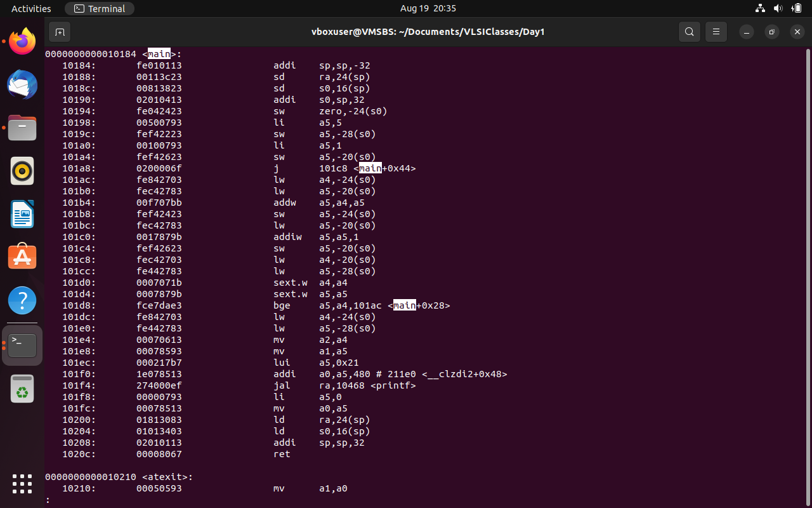The image size is (812, 508).
Task: Open the GNOME Help app
Action: coord(22,300)
